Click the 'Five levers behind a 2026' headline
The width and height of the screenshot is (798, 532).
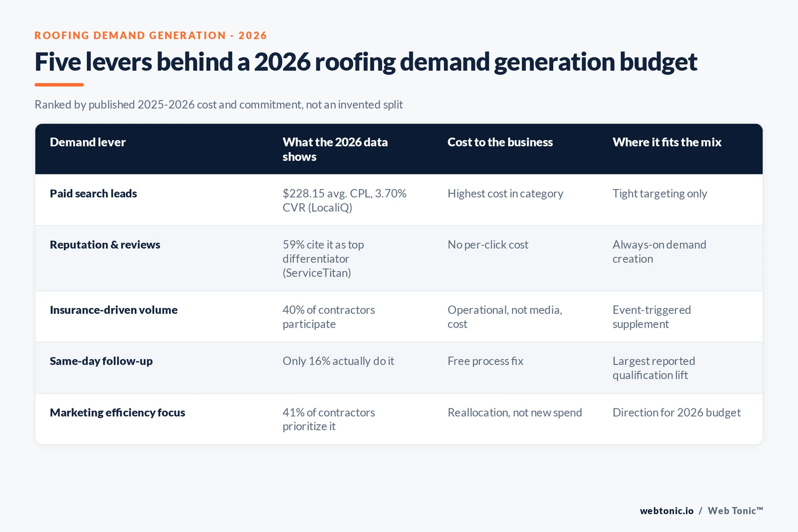(366, 62)
